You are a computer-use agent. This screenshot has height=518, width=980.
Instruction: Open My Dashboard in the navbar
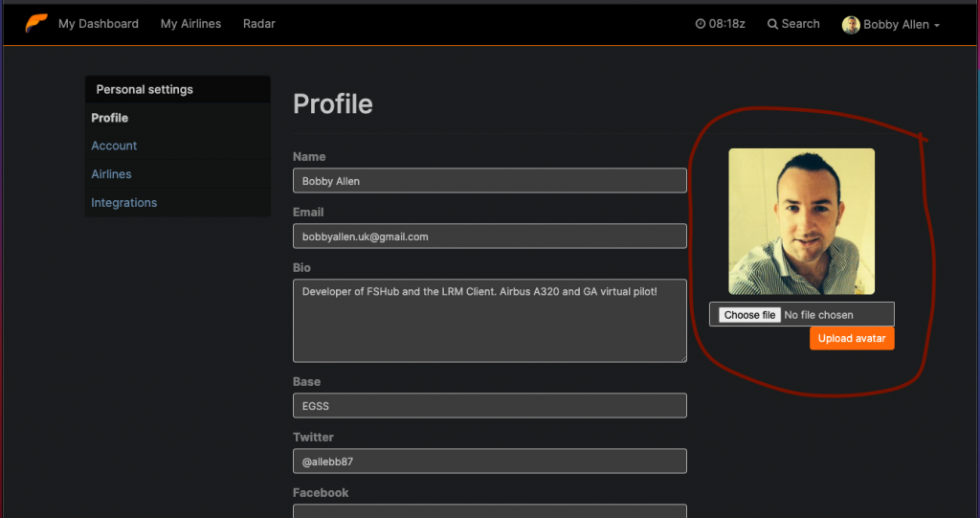tap(99, 24)
